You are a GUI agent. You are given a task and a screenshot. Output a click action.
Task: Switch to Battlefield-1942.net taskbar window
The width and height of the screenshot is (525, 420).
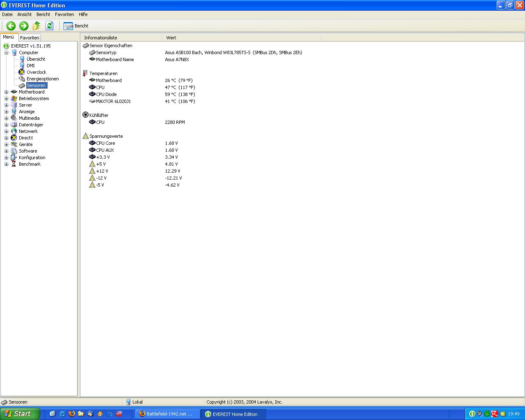click(x=168, y=414)
